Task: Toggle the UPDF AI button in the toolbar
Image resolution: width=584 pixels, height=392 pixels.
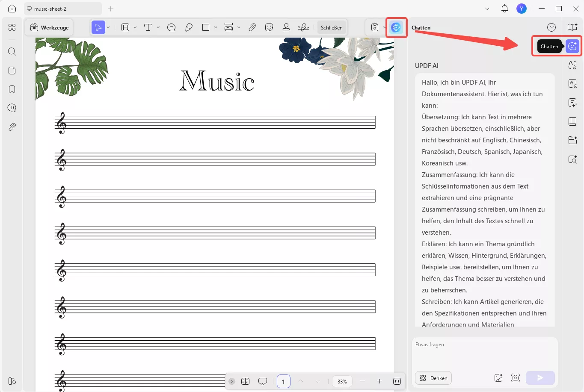Action: click(396, 27)
